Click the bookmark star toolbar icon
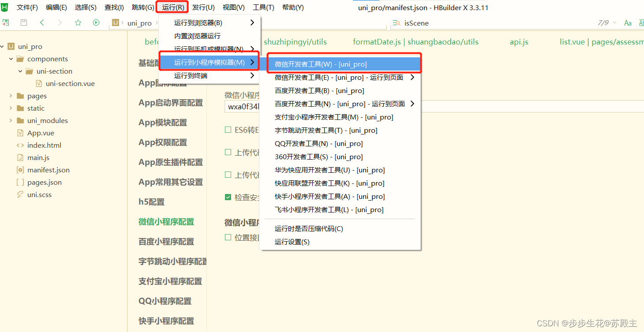The height and width of the screenshot is (332, 644). 78,22
